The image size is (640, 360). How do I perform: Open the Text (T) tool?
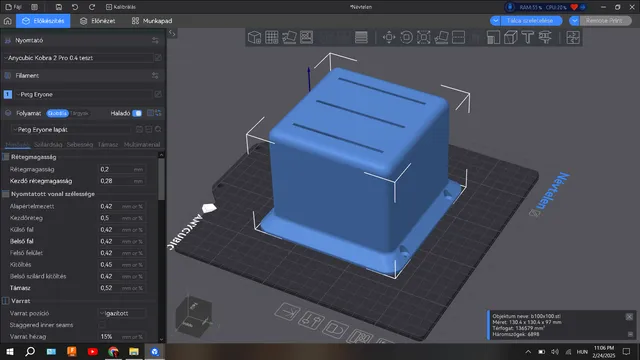pos(528,38)
